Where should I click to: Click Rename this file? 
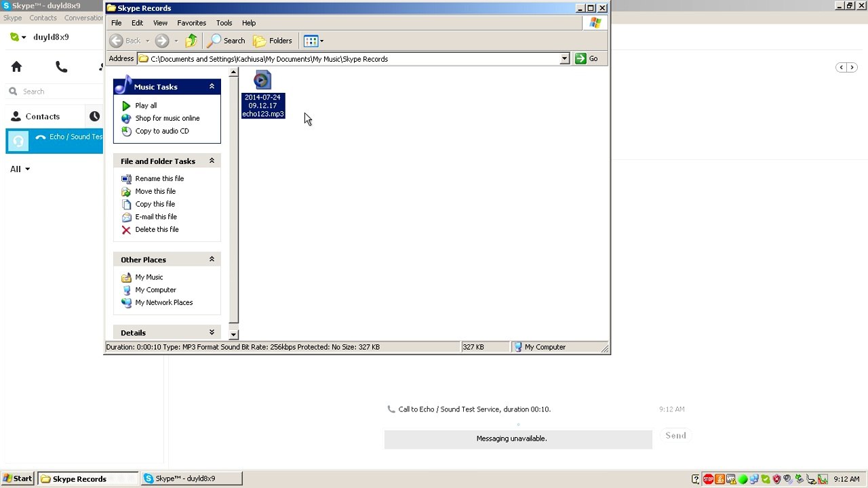click(159, 178)
